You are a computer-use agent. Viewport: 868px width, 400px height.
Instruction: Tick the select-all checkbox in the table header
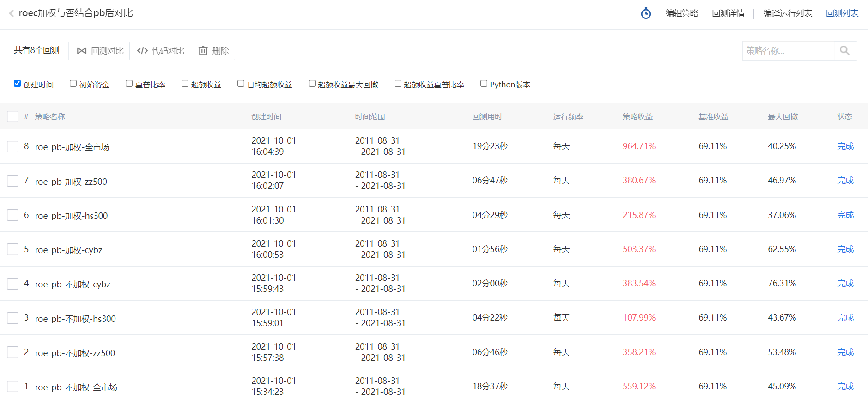[13, 116]
